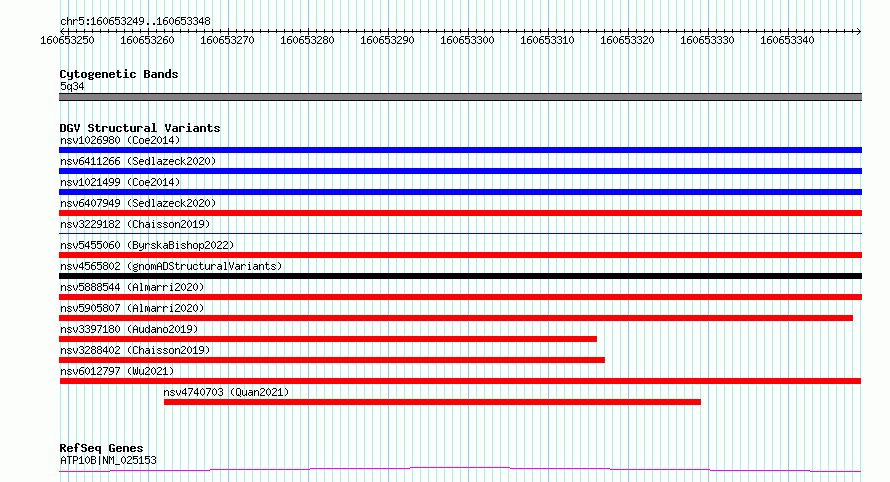Click the 5q34 band label
The width and height of the screenshot is (890, 482).
pyautogui.click(x=72, y=86)
